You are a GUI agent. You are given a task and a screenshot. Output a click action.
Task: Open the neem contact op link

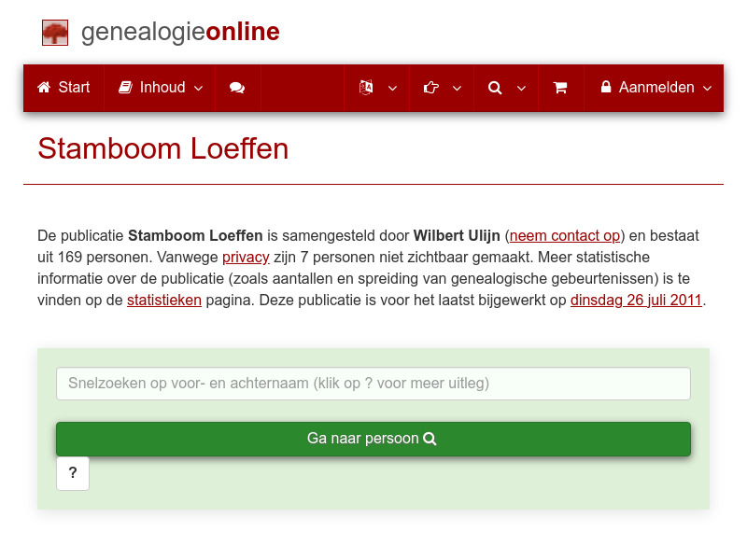[564, 235]
